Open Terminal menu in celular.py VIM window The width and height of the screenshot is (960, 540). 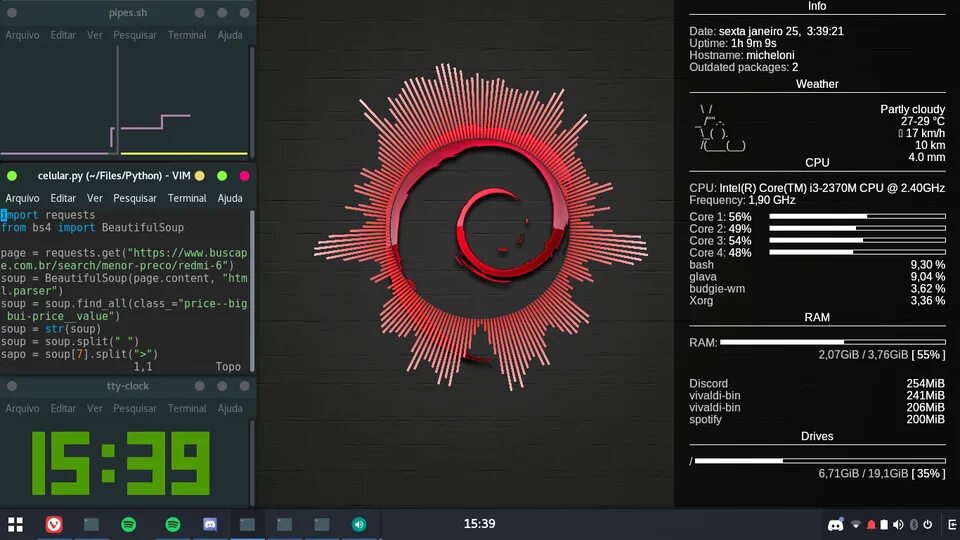point(187,198)
